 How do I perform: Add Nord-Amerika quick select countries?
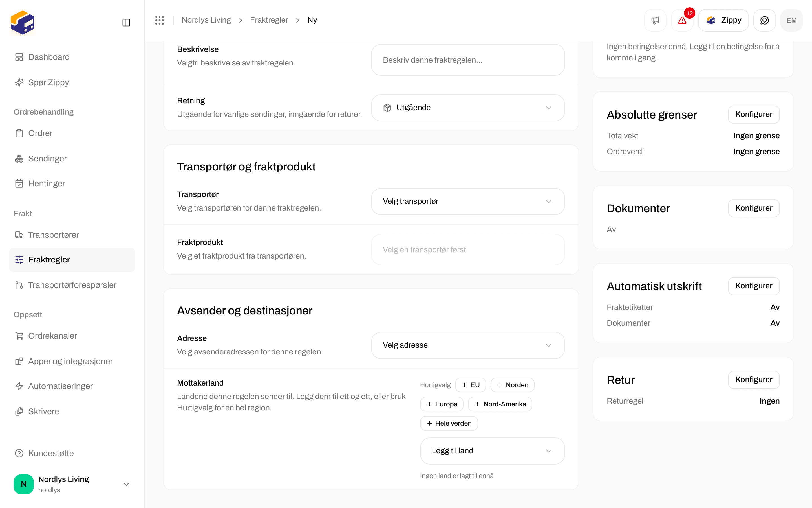(x=500, y=404)
